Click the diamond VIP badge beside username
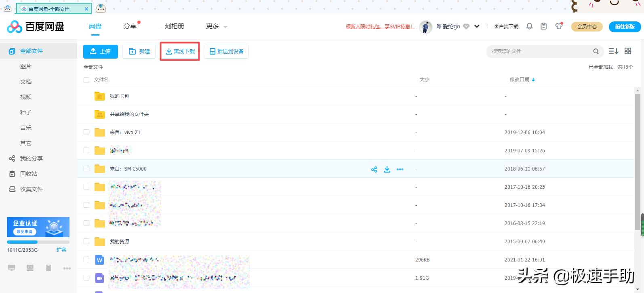644x293 pixels. (466, 27)
